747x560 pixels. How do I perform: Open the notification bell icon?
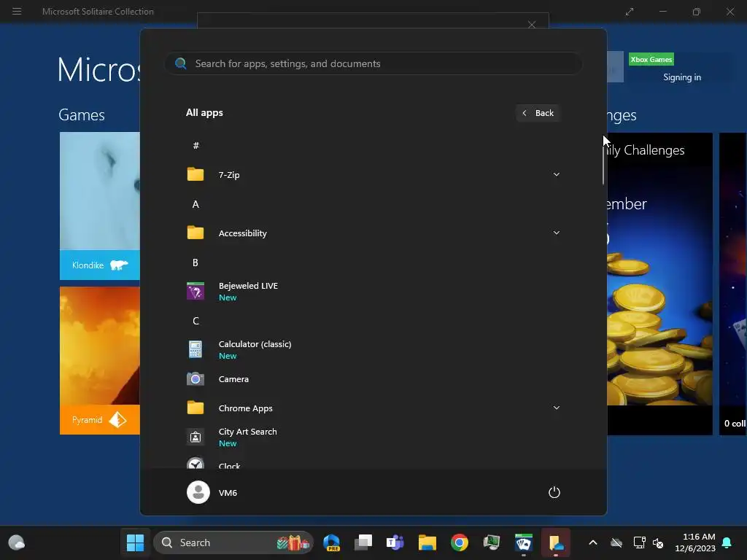(x=727, y=542)
